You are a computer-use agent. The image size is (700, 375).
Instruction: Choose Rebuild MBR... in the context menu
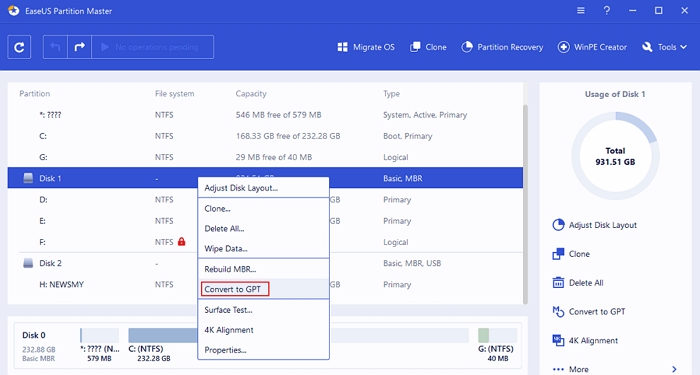pos(263,269)
